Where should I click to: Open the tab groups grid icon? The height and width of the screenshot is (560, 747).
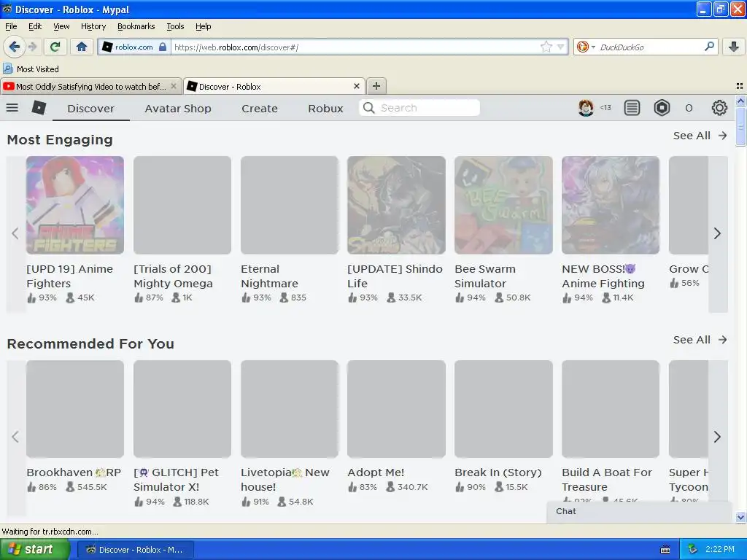(x=740, y=86)
